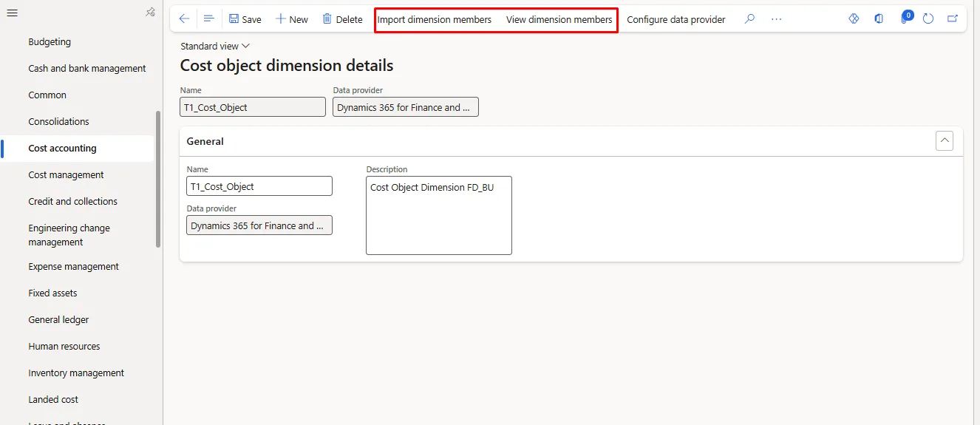
Task: Select Configure data provider
Action: click(676, 19)
